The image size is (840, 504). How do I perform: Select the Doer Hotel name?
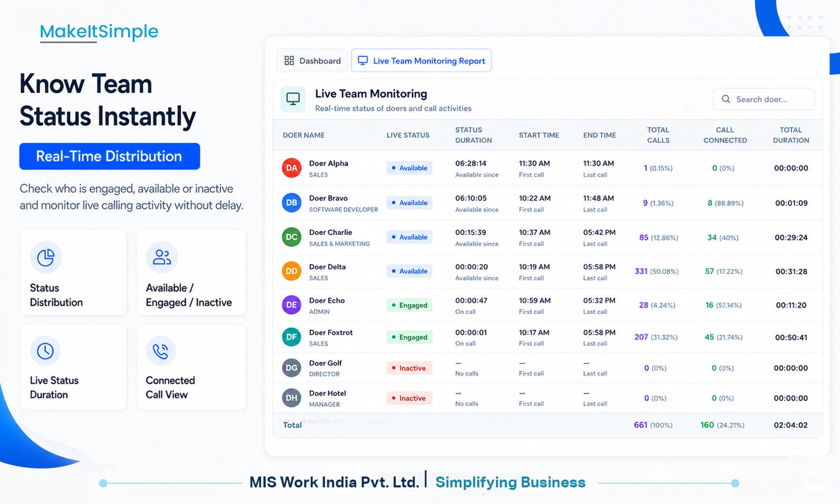(328, 393)
